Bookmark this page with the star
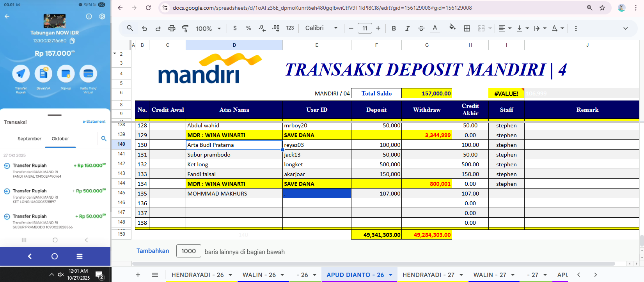The height and width of the screenshot is (282, 644). pyautogui.click(x=602, y=8)
